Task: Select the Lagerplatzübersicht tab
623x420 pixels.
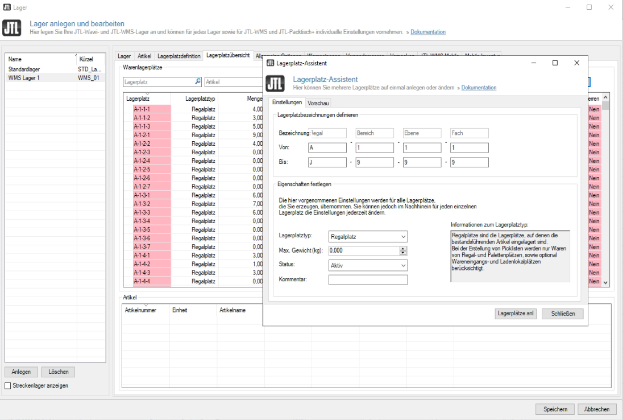Action: [228, 55]
